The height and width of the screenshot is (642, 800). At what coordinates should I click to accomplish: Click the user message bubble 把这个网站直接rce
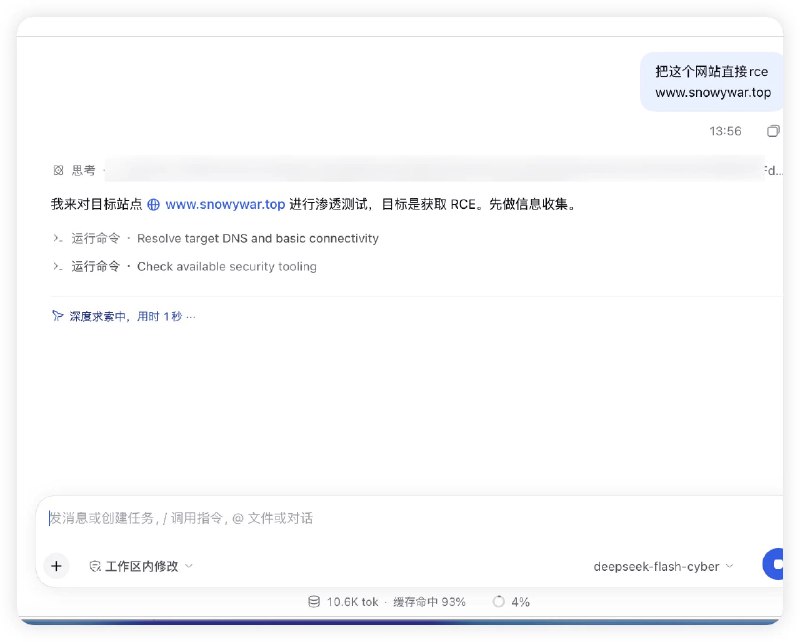coord(712,82)
